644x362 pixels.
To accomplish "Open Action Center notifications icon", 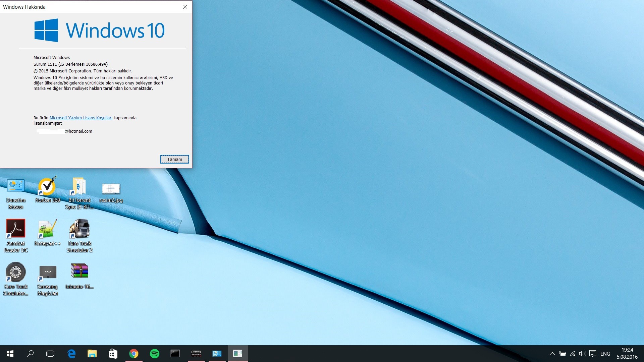I will pos(593,354).
